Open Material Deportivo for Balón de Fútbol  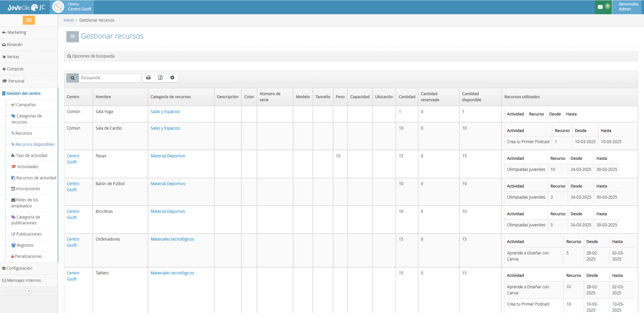point(168,184)
